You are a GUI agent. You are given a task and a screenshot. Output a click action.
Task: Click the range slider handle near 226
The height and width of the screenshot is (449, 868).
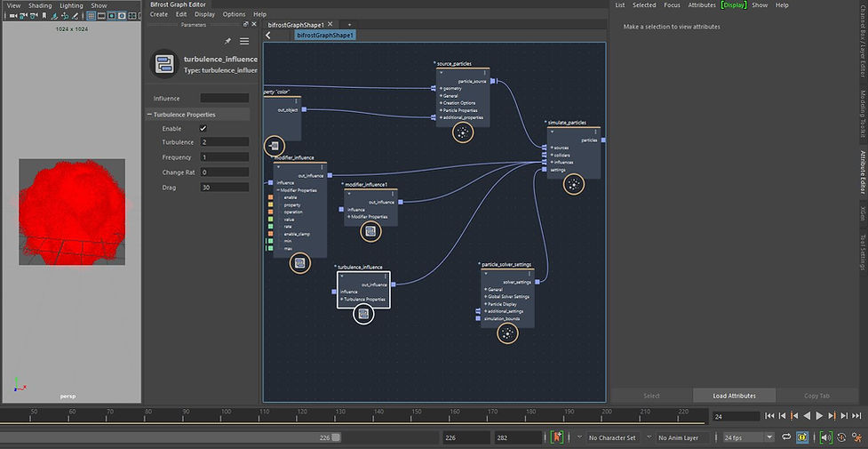[336, 437]
